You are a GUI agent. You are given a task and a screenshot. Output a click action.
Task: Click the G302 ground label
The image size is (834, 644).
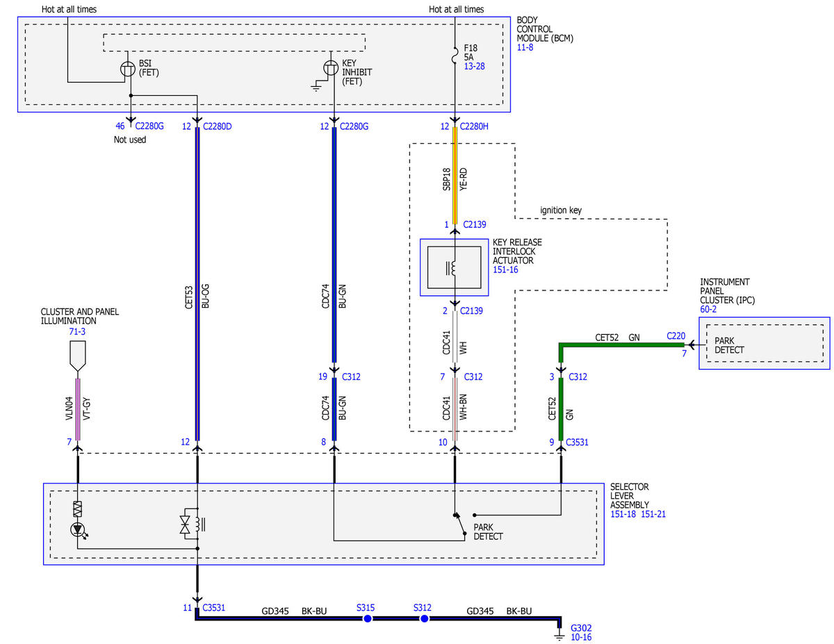coord(581,627)
